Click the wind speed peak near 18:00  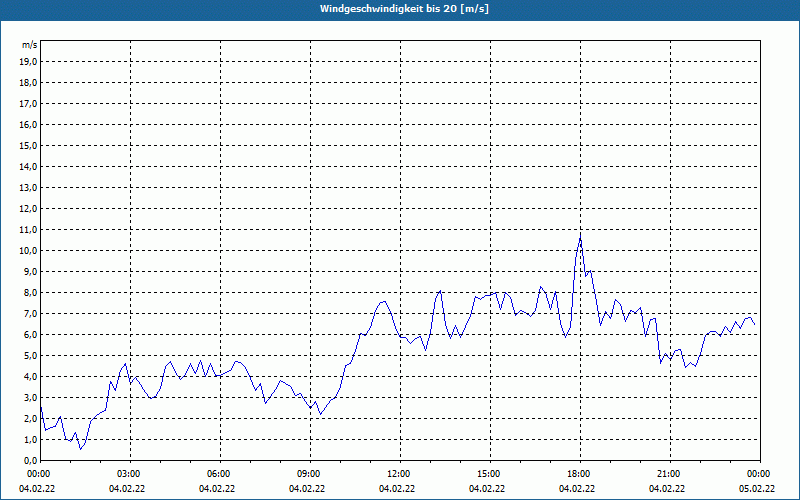tap(580, 234)
